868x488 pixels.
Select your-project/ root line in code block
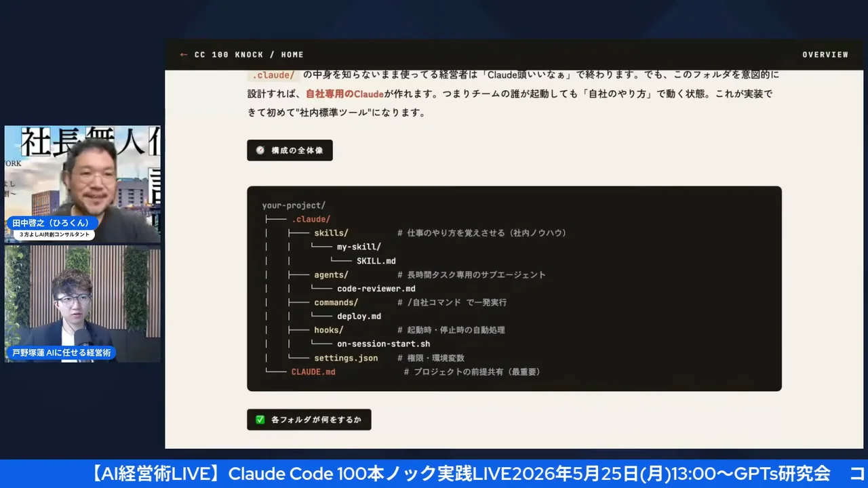[x=294, y=205]
